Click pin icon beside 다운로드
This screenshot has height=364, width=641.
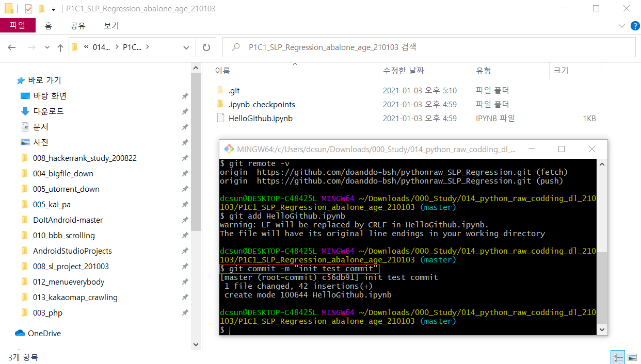tap(185, 111)
